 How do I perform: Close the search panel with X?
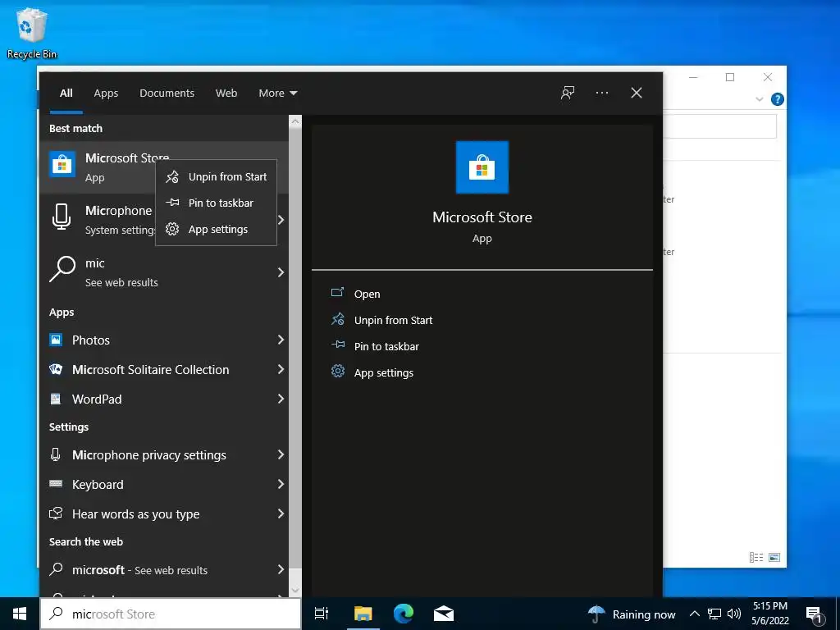636,94
